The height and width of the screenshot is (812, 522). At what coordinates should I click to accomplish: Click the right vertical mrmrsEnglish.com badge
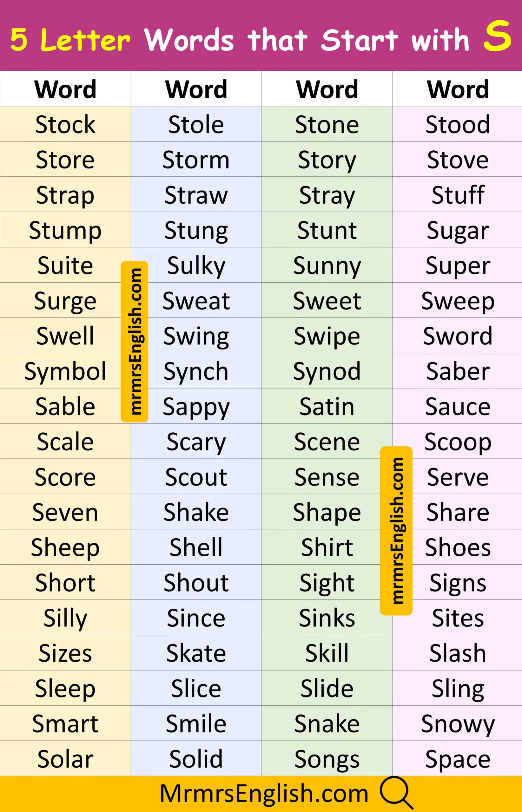pos(396,530)
